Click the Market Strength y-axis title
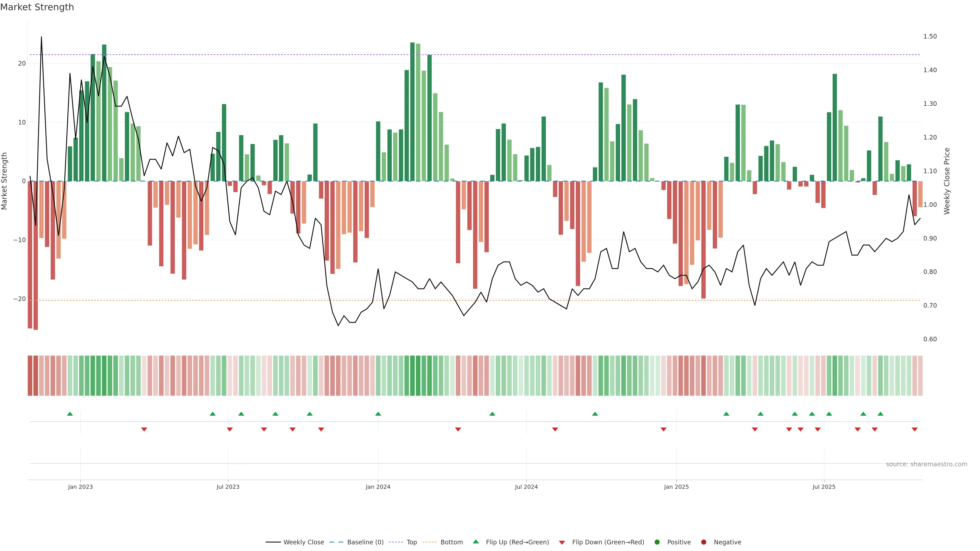This screenshot has width=980, height=551. coord(4,181)
